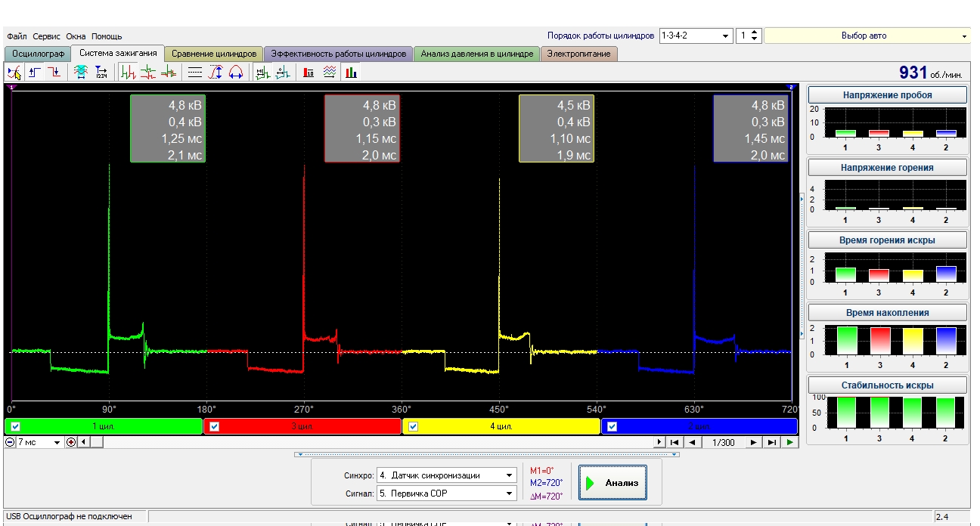This screenshot has height=526, width=980.
Task: Click the red bar chart with 10 icon
Action: tap(309, 73)
